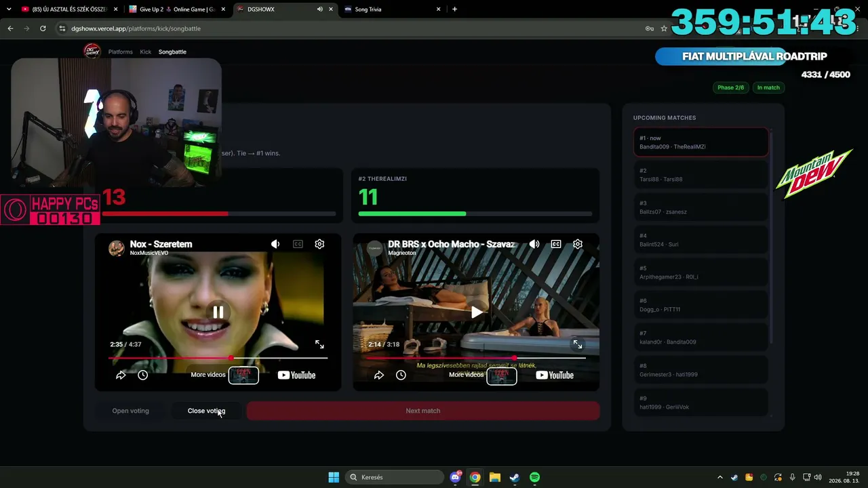
Task: Seek on the Nox video progress bar
Action: tap(218, 358)
